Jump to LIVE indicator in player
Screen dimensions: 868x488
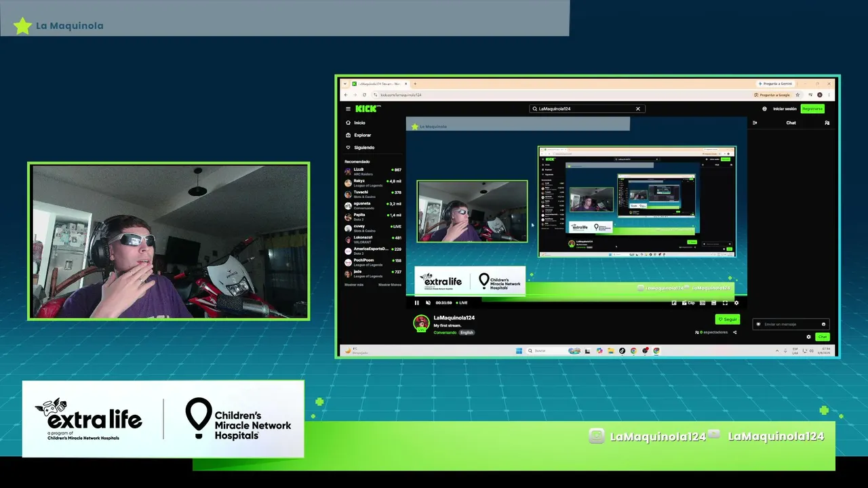[x=462, y=303]
